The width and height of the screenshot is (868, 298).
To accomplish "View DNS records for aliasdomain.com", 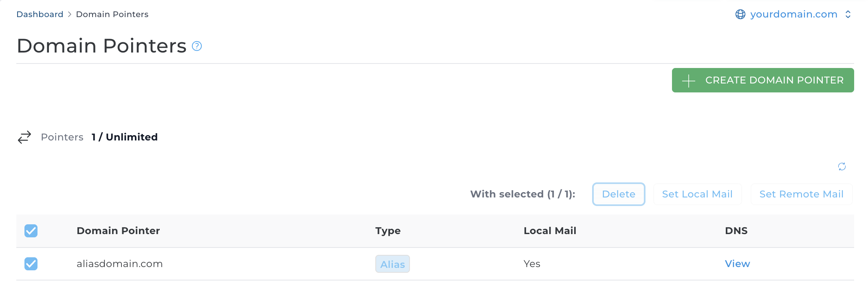I will [737, 264].
